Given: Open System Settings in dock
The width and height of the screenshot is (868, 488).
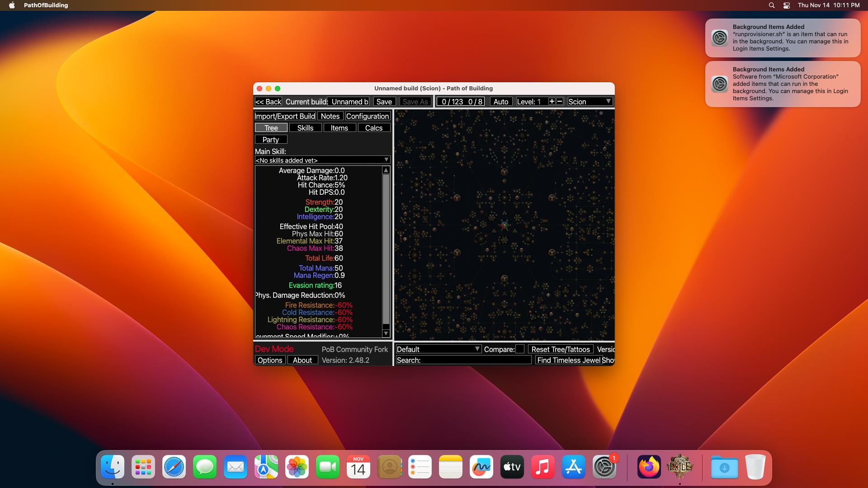Looking at the screenshot, I should [604, 467].
